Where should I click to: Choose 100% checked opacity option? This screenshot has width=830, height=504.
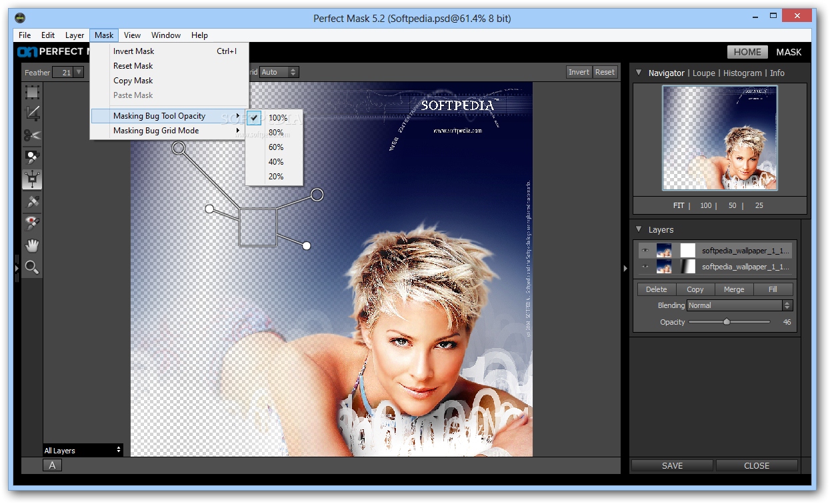(274, 118)
